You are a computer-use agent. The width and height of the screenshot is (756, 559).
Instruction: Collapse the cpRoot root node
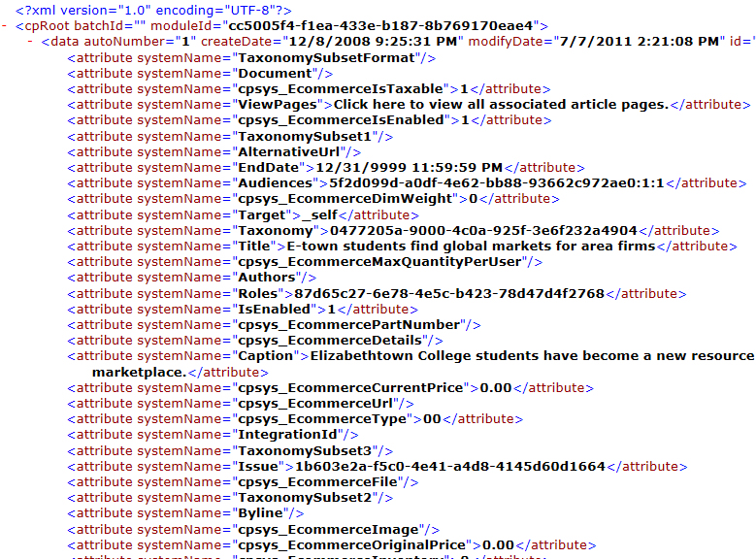pyautogui.click(x=6, y=26)
